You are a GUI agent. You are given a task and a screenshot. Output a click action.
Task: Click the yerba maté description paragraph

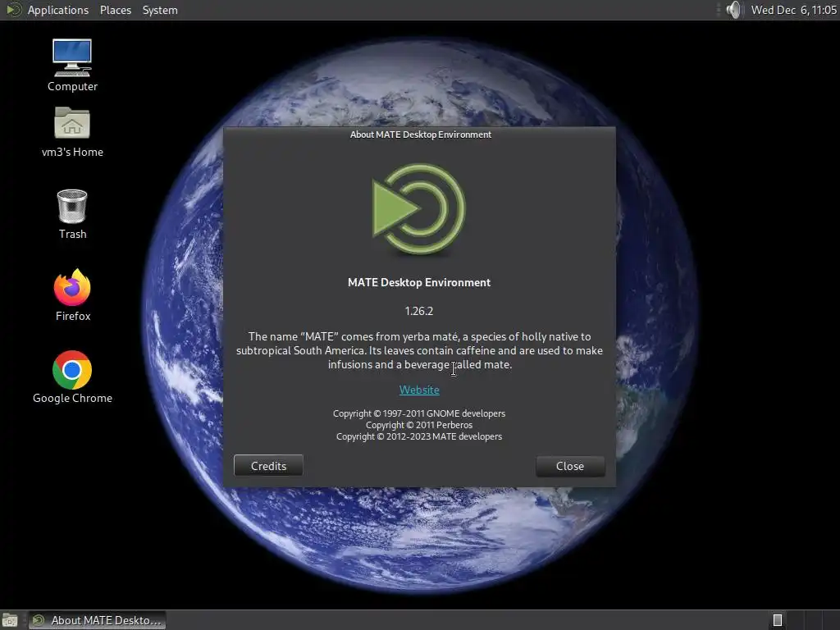(x=419, y=350)
